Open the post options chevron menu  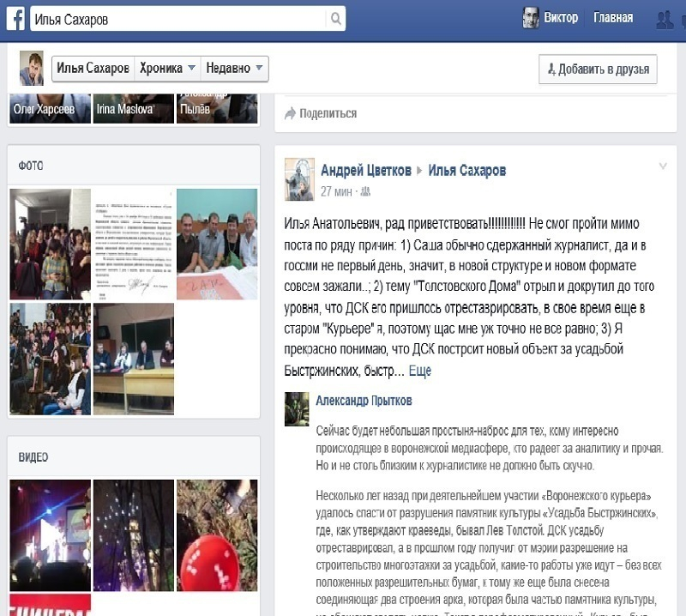(x=662, y=166)
